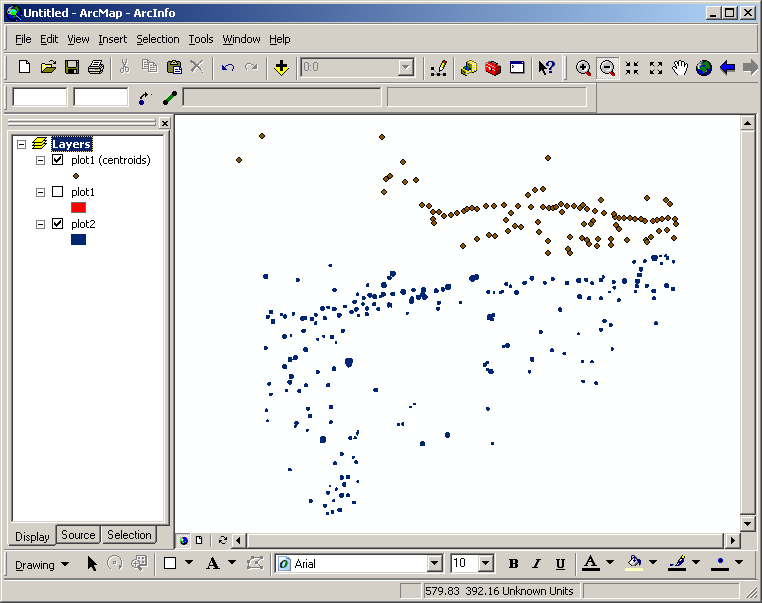Click the Save map icon
Screen dimensions: 762x603
(72, 68)
